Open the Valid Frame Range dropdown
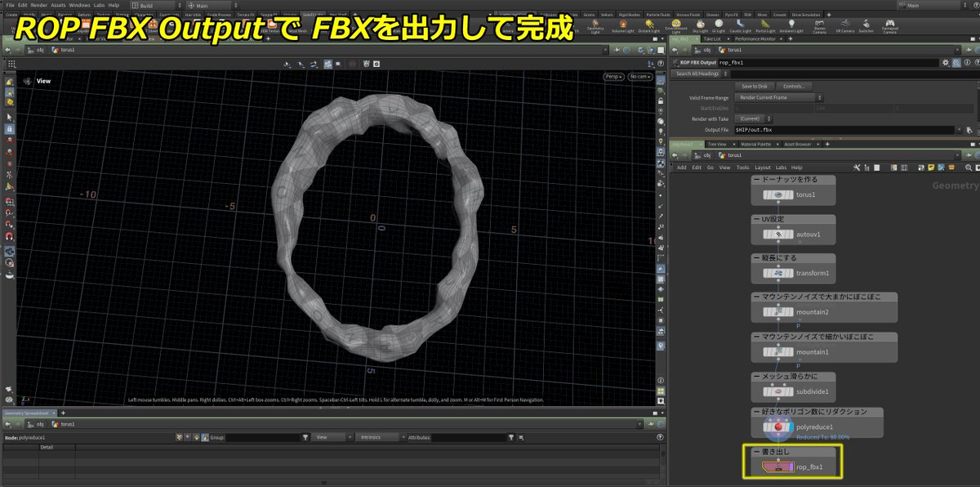 point(780,97)
